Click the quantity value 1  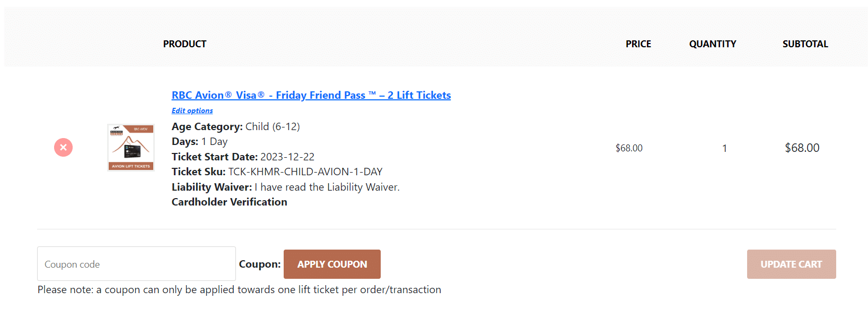click(724, 148)
